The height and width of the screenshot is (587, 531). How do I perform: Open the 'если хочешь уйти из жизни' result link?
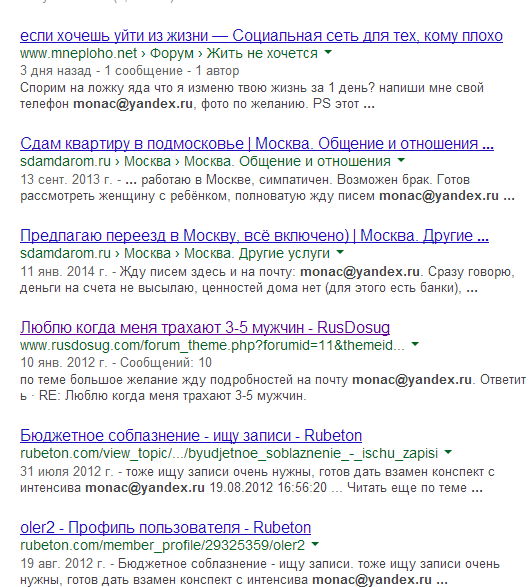pyautogui.click(x=261, y=36)
